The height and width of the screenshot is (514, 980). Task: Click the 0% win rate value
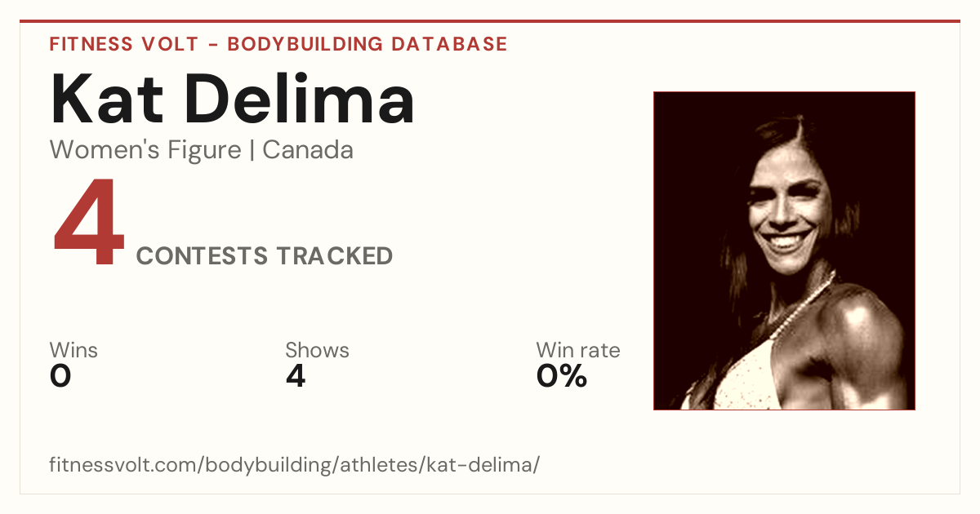562,376
